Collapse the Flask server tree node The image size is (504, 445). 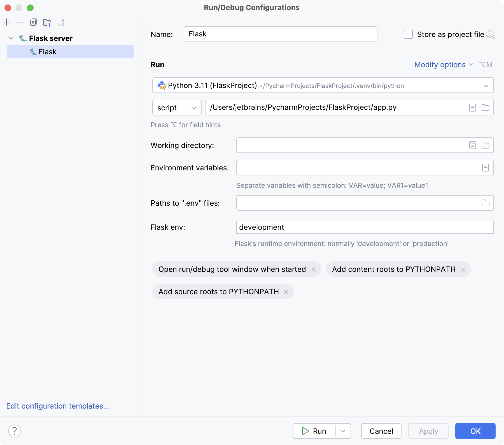11,38
